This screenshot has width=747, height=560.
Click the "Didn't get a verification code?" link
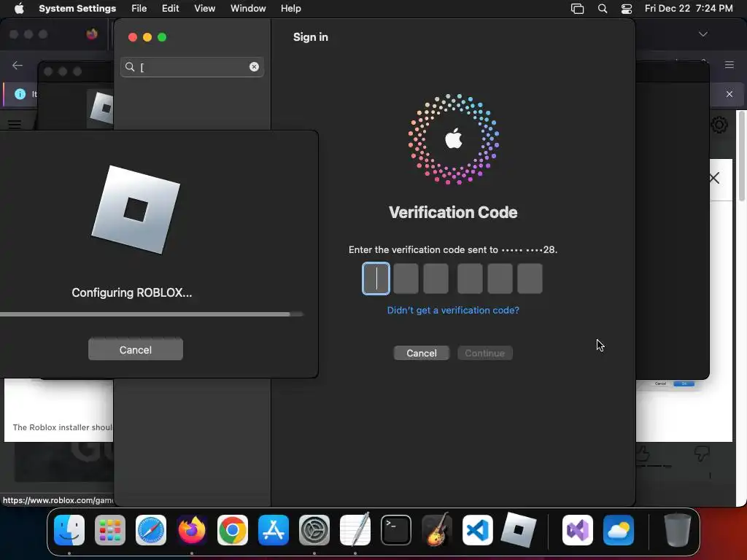point(453,310)
